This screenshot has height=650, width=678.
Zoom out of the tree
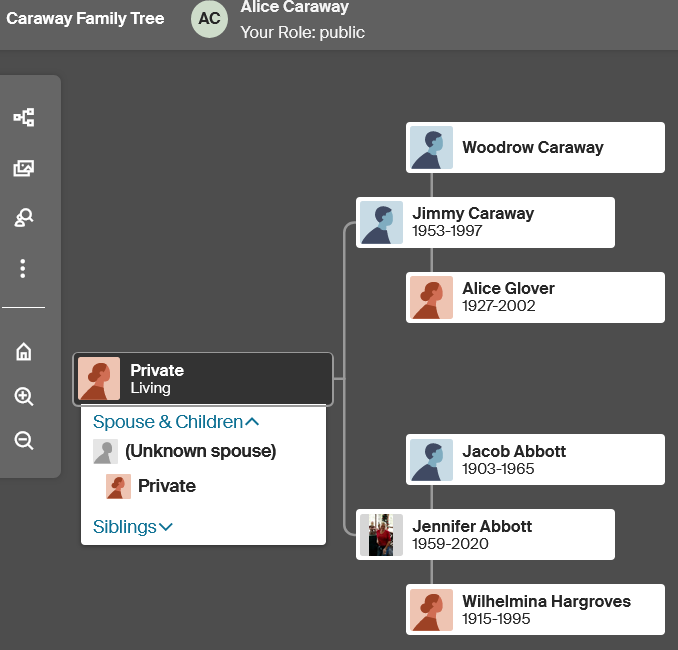point(24,441)
